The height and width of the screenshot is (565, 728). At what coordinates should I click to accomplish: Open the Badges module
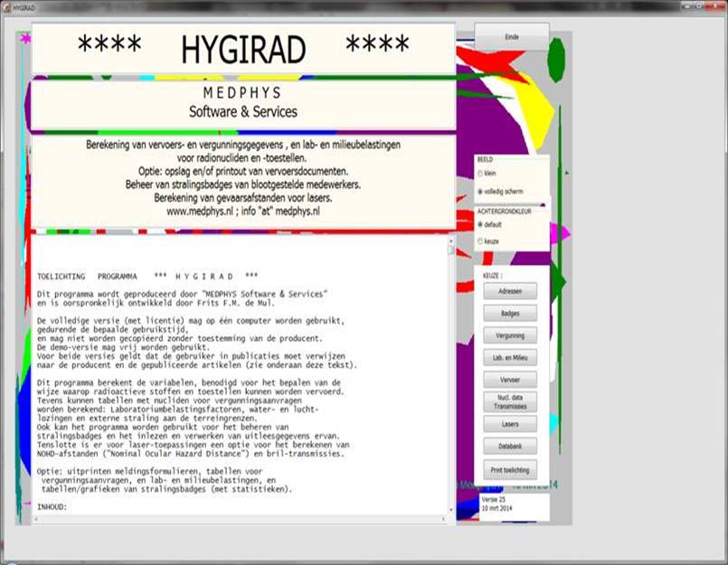click(510, 314)
